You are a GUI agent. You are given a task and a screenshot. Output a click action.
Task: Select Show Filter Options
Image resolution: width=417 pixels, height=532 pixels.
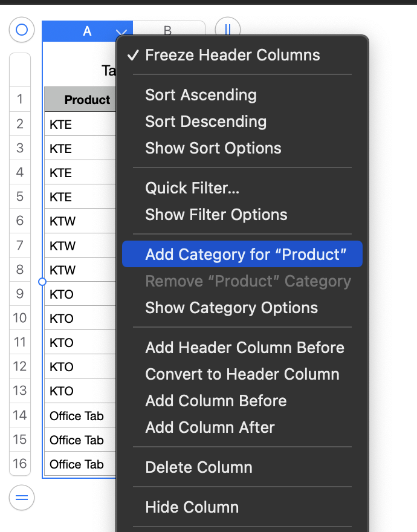[216, 215]
